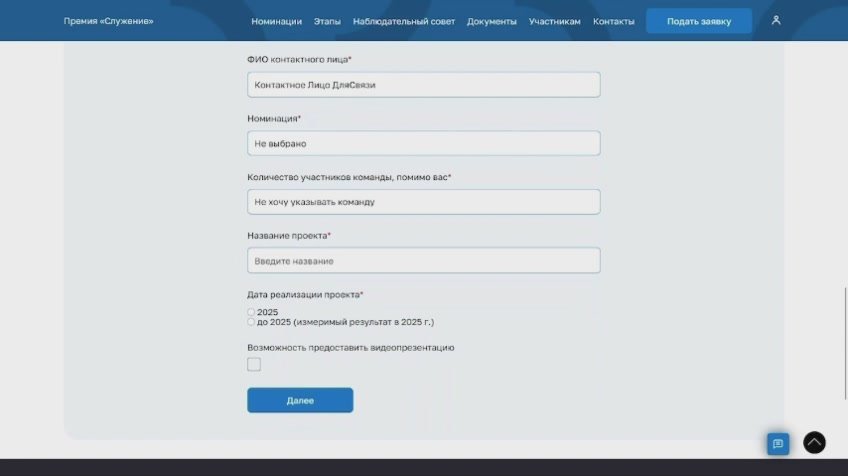This screenshot has height=476, width=848.
Task: Click the 'Возможность предоставить видеопрезентацию' label
Action: (350, 347)
